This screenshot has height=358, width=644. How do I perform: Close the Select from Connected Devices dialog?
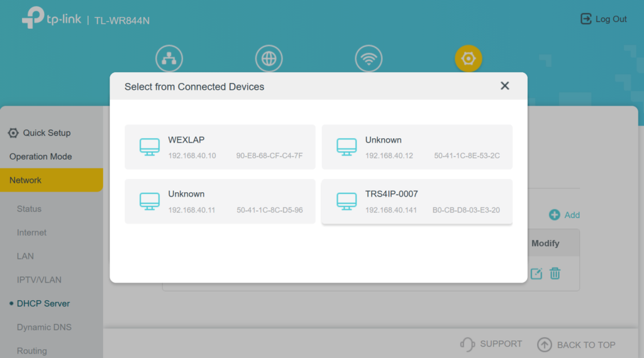tap(504, 86)
